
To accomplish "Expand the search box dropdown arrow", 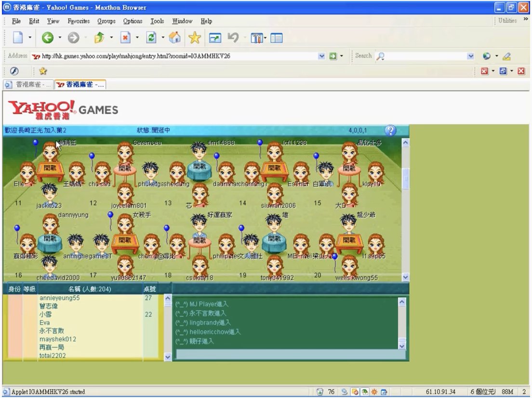I will pos(470,56).
